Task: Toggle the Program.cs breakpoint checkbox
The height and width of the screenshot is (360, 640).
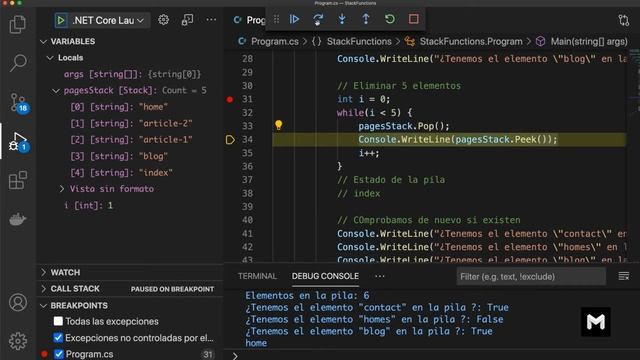Action: click(59, 354)
